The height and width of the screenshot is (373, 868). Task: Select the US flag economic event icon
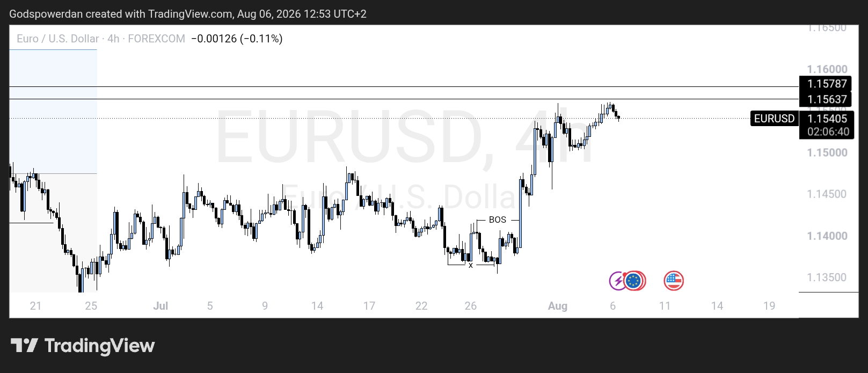click(x=674, y=281)
